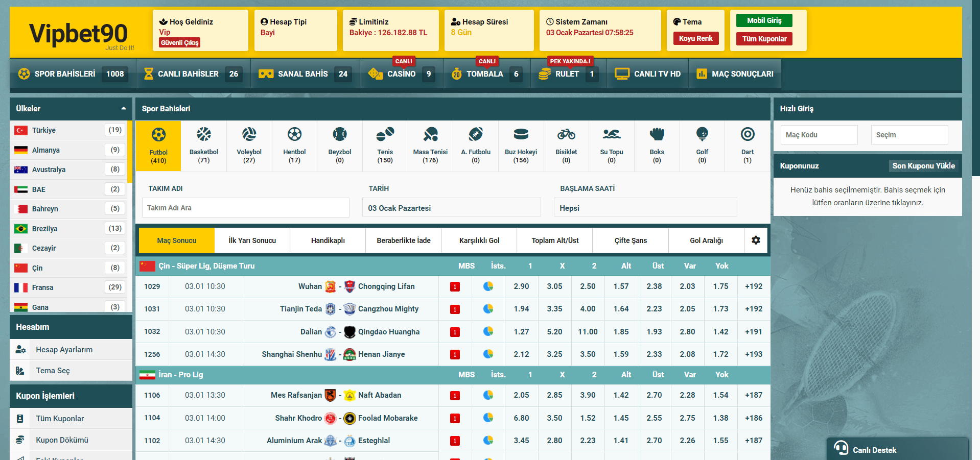Viewport: 980px width, 460px height.
Task: Click the Tema Seç theme icon
Action: tap(20, 371)
